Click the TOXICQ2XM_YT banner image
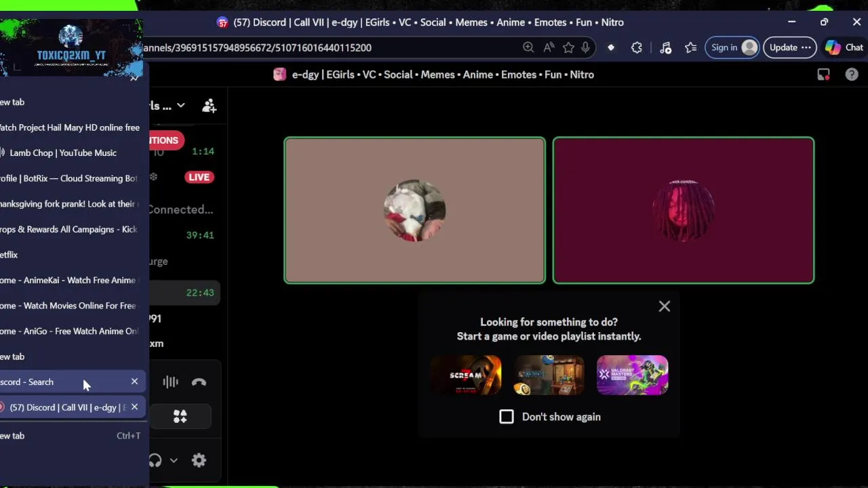This screenshot has width=868, height=488. pos(71,48)
